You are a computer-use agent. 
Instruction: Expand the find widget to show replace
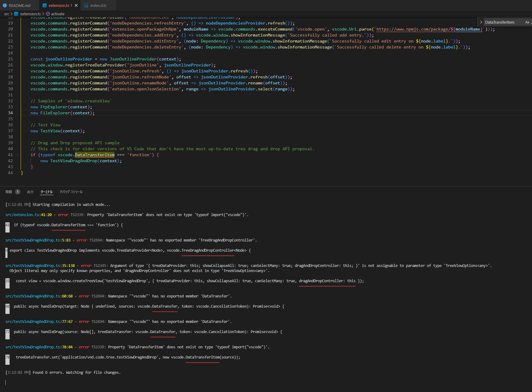[481, 22]
